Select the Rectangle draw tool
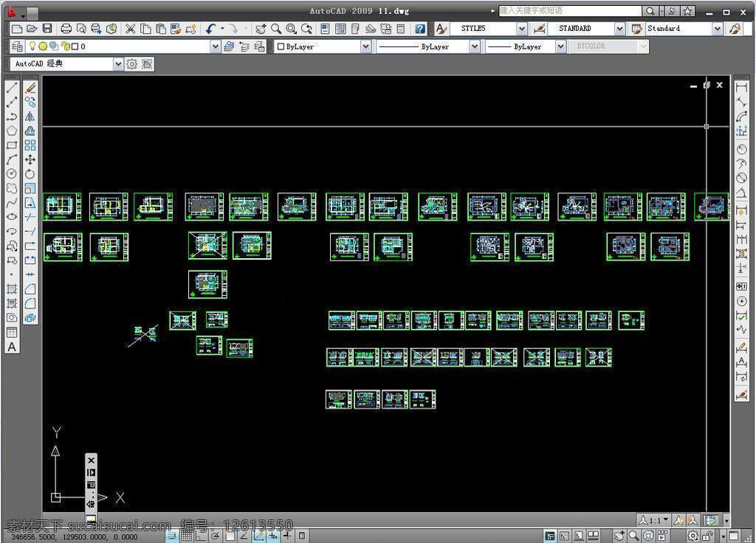 click(x=12, y=145)
